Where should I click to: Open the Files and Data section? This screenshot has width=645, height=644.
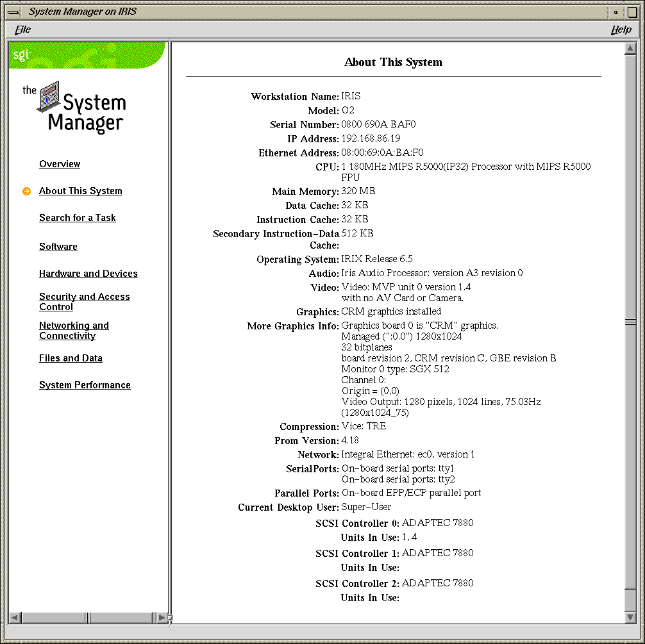tap(71, 358)
